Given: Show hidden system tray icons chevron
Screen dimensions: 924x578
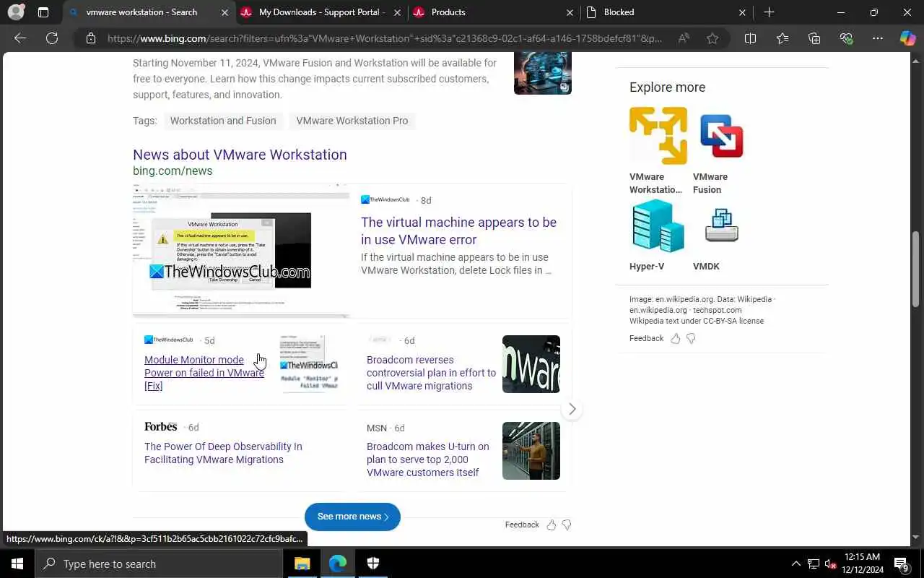Looking at the screenshot, I should click(x=796, y=564).
